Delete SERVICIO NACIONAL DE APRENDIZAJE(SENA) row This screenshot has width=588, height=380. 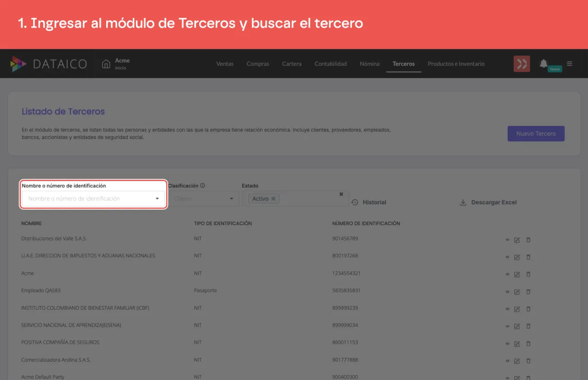point(528,326)
